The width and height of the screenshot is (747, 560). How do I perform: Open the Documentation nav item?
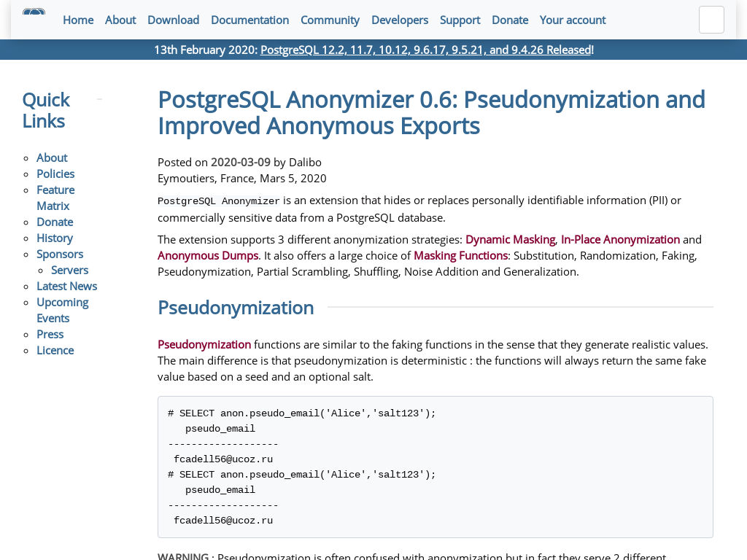click(250, 20)
